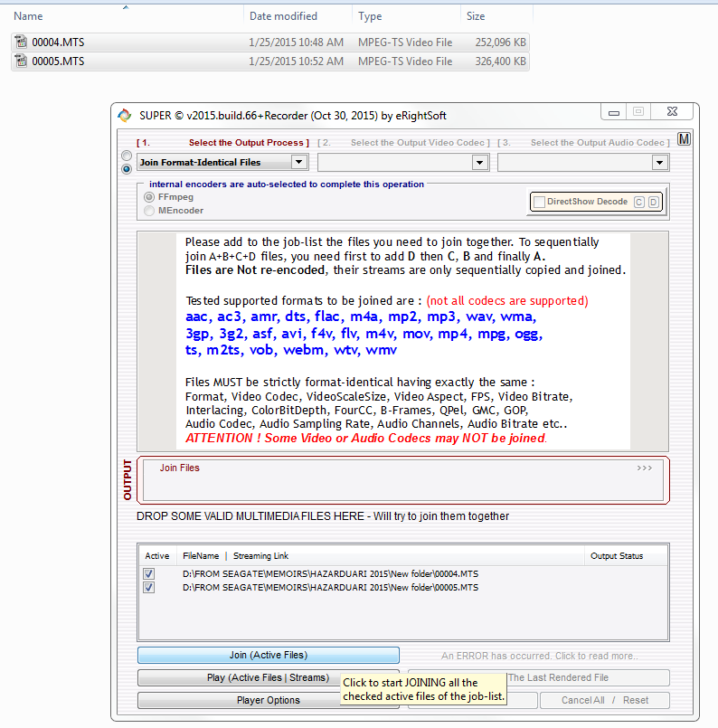Open the Join Format-Identical Files dropdown
The height and width of the screenshot is (728, 718).
[298, 163]
